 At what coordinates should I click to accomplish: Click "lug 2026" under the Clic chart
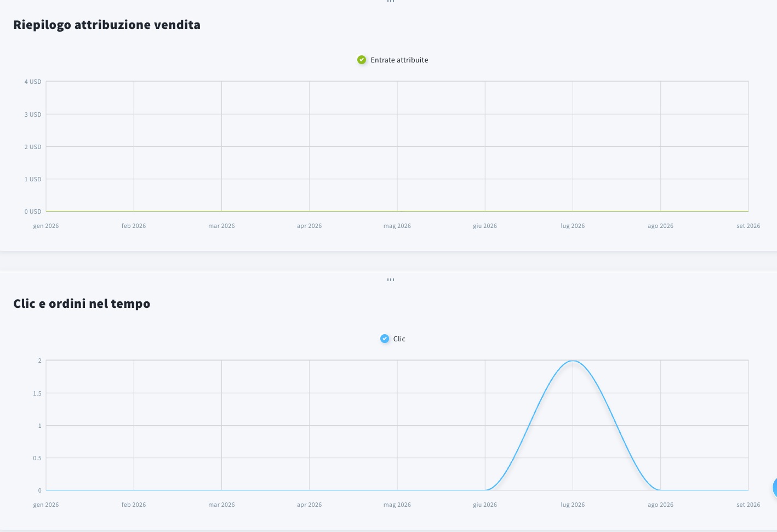[x=573, y=505]
